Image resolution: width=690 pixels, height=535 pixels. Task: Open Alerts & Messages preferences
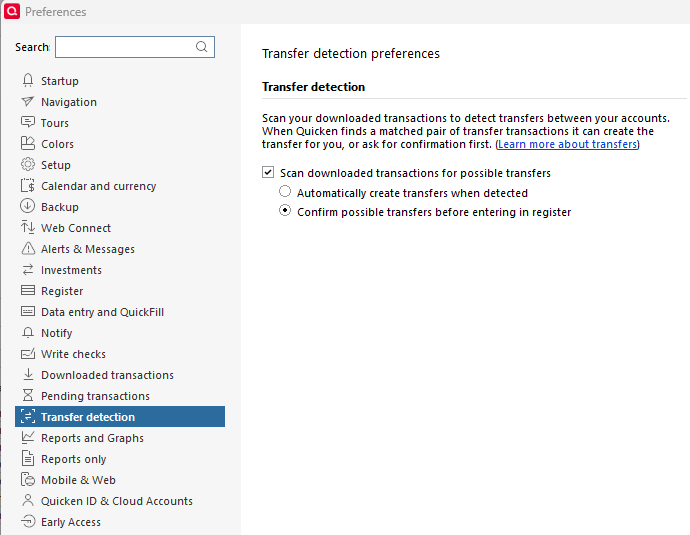click(88, 249)
